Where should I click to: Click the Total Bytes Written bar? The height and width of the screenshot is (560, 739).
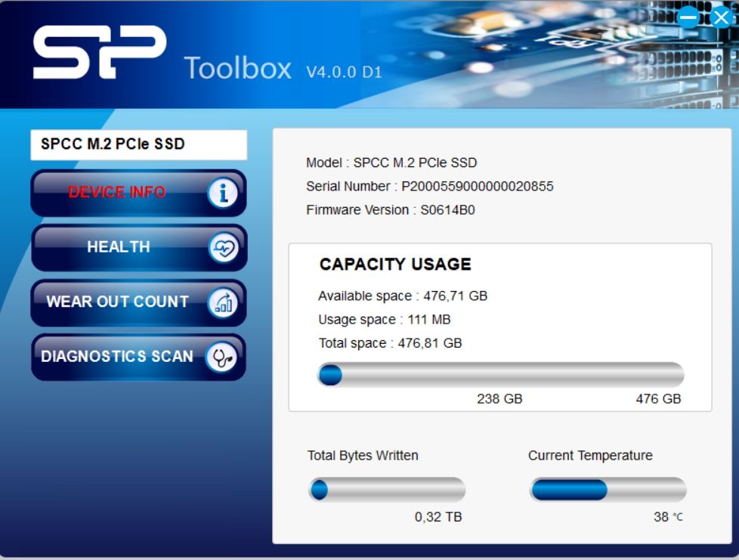(x=387, y=490)
